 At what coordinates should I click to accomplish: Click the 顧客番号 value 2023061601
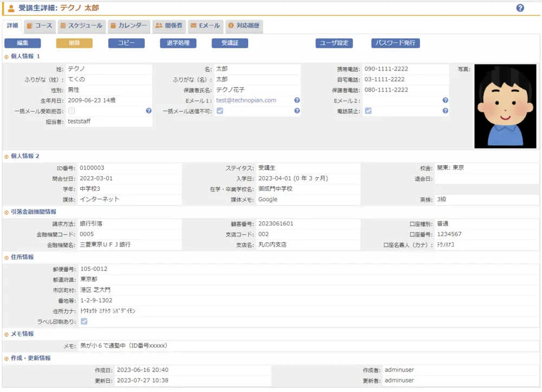click(x=276, y=224)
